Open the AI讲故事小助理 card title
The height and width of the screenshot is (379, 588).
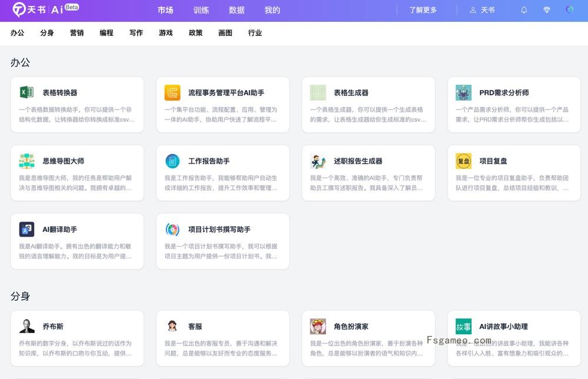pos(503,327)
